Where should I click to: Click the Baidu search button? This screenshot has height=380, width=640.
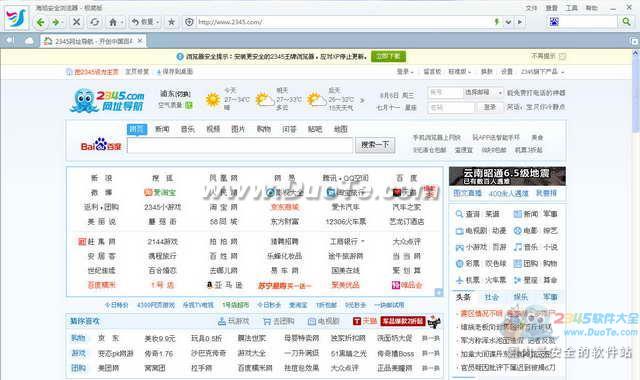(375, 145)
